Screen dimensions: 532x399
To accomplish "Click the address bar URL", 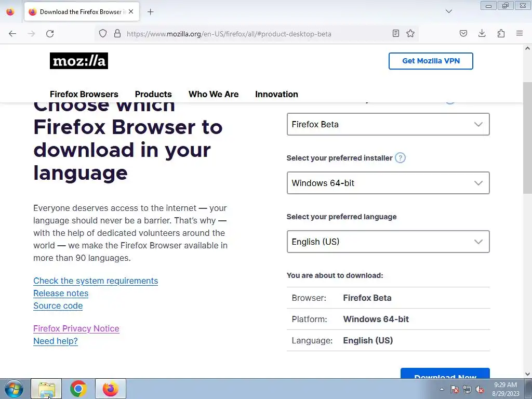I will coord(229,34).
